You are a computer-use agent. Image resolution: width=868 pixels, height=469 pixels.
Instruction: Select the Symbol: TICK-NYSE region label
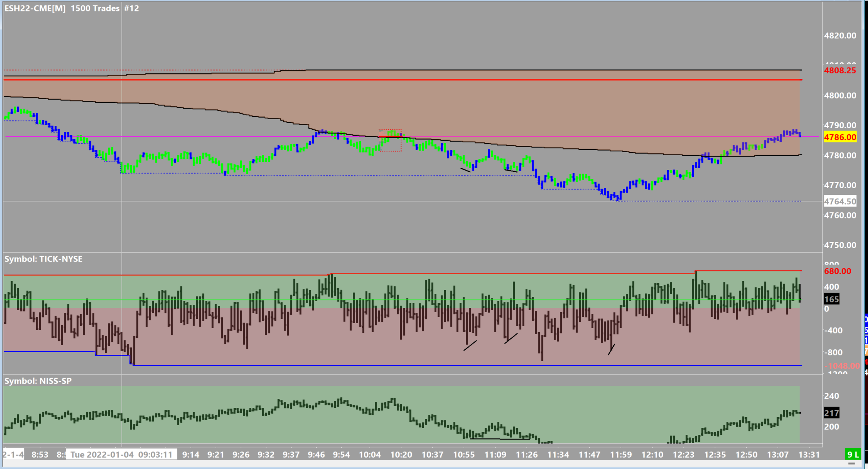[x=44, y=259]
